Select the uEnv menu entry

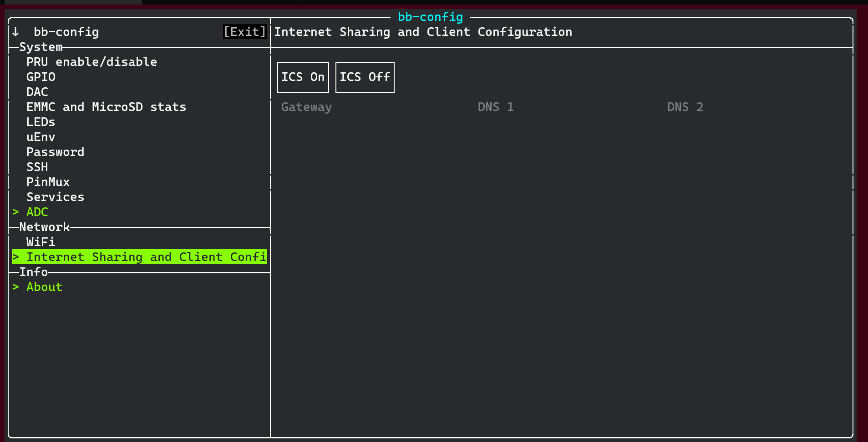pos(41,137)
